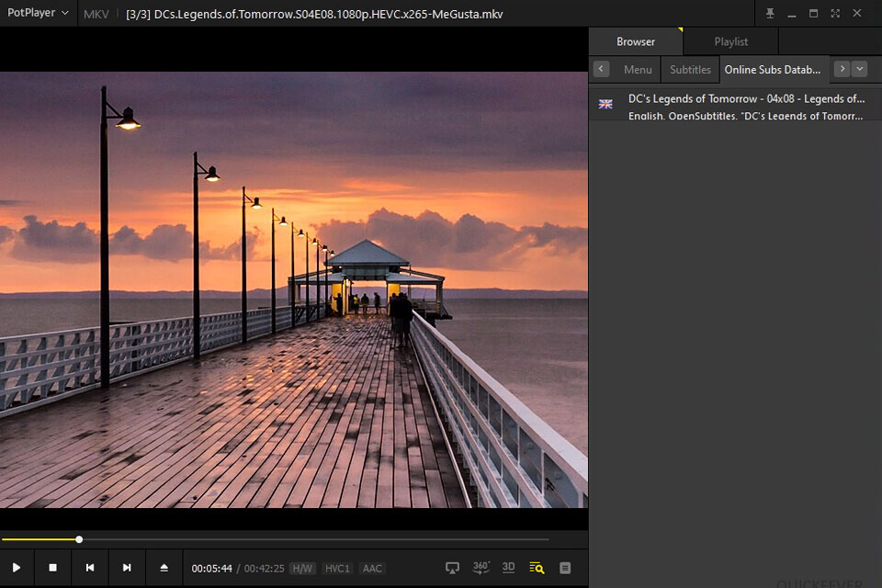
Task: Toggle H/W hardware acceleration indicator
Action: [302, 569]
